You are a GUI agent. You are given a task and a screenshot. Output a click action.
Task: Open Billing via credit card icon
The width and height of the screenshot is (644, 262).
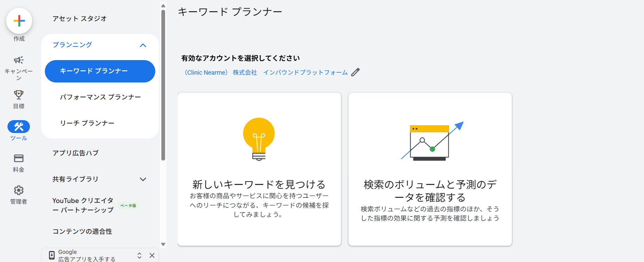(x=19, y=158)
